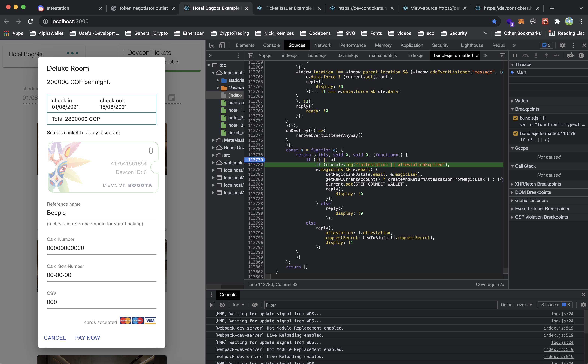This screenshot has width=588, height=364.
Task: Open the DevTools settings gear
Action: point(562,45)
